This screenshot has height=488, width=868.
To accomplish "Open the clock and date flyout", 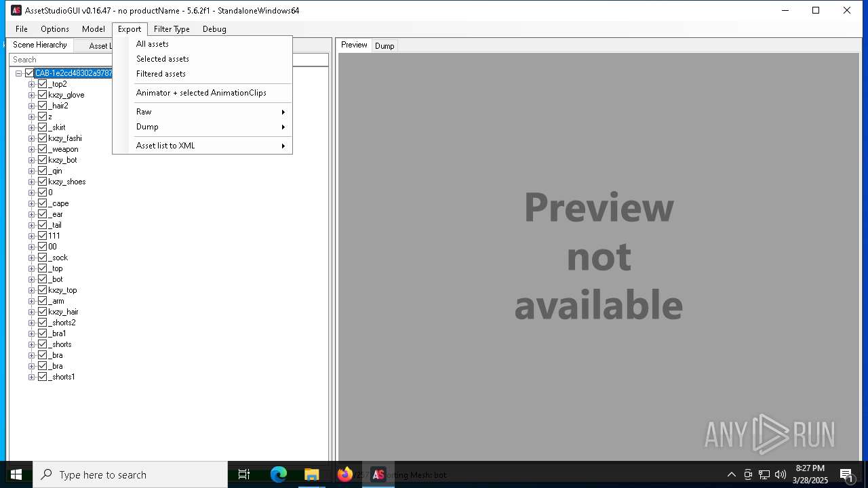I will pyautogui.click(x=810, y=474).
